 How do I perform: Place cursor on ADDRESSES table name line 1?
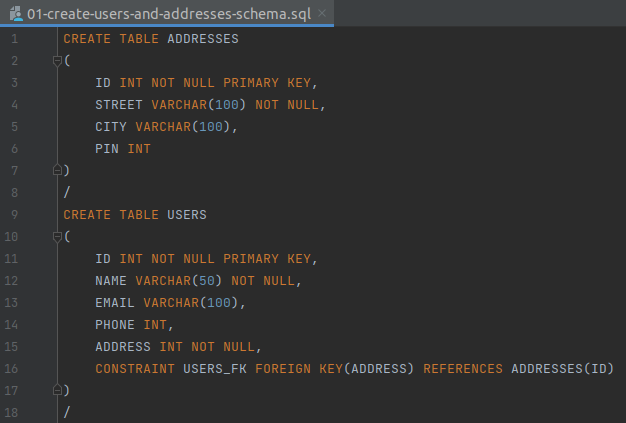point(203,39)
